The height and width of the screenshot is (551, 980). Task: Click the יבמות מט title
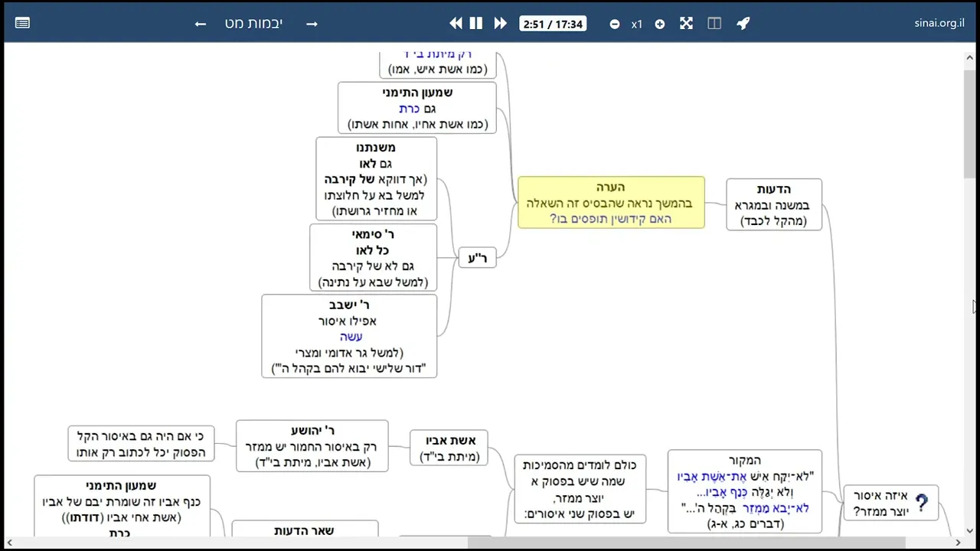(x=253, y=24)
